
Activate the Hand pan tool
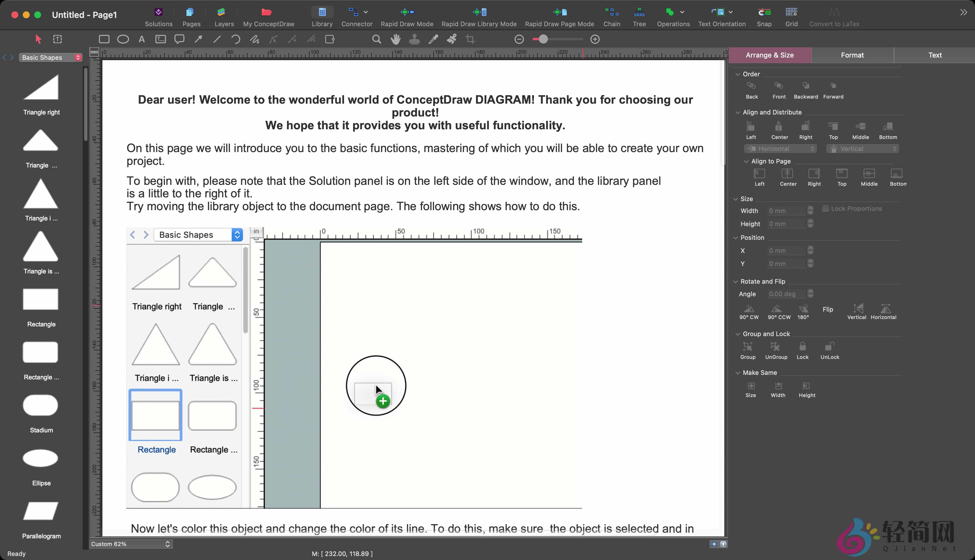click(x=395, y=39)
